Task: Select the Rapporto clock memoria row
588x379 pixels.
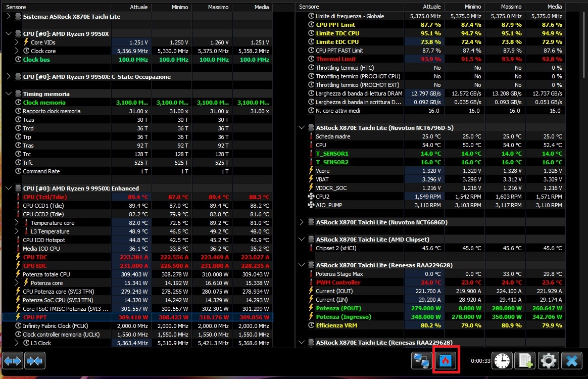Action: [x=137, y=111]
